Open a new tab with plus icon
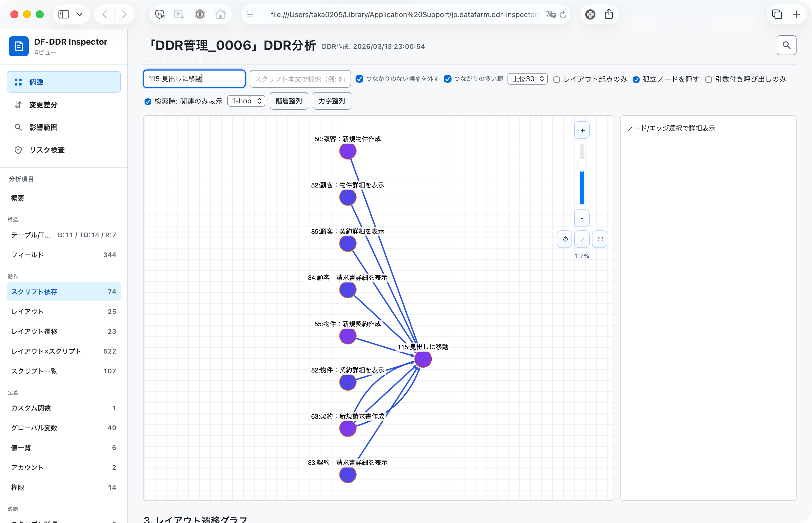812x523 pixels. pos(796,14)
